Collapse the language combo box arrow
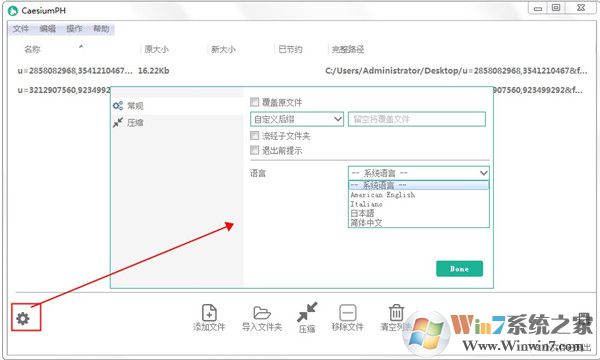The width and height of the screenshot is (600, 360). pyautogui.click(x=483, y=173)
